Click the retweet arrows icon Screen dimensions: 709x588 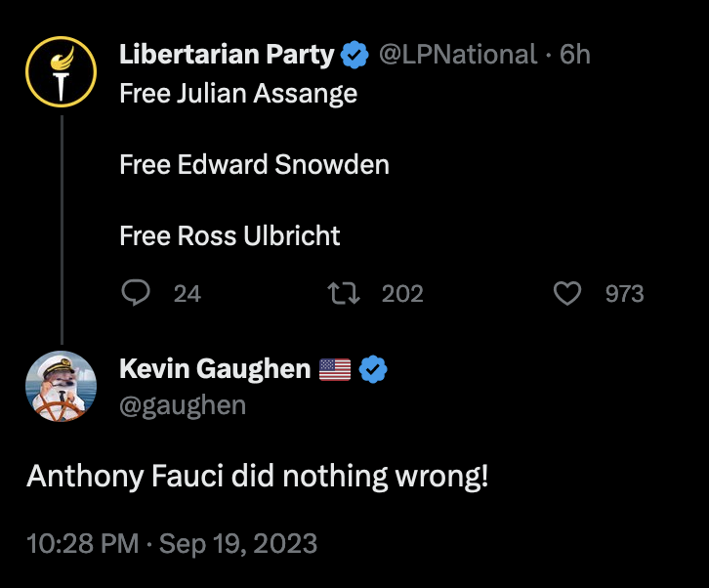coord(344,293)
